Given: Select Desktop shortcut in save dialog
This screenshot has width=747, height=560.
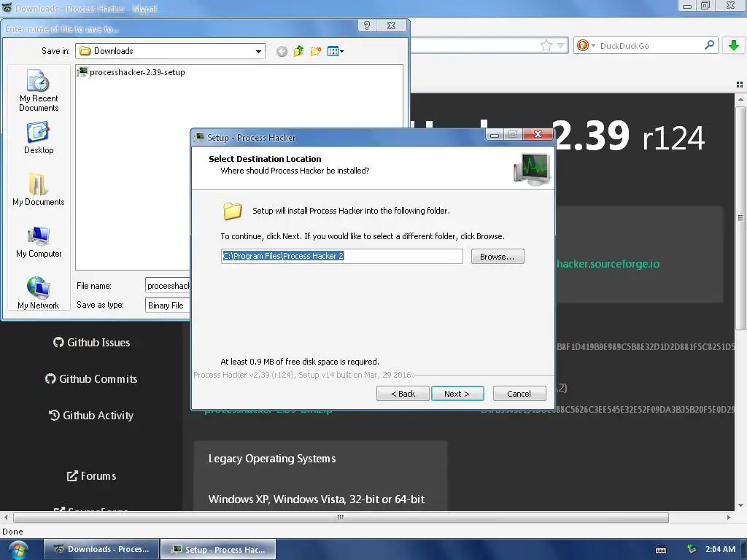Looking at the screenshot, I should pyautogui.click(x=39, y=138).
